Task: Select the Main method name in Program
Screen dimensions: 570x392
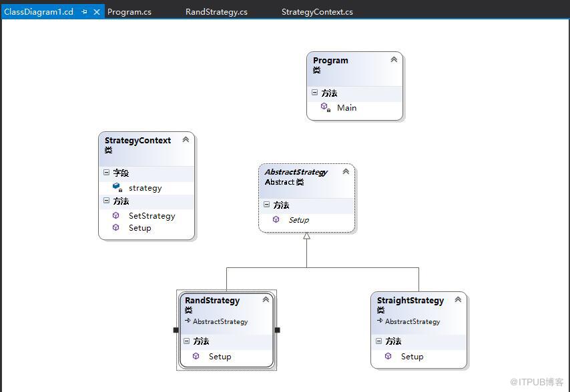Action: pyautogui.click(x=347, y=108)
